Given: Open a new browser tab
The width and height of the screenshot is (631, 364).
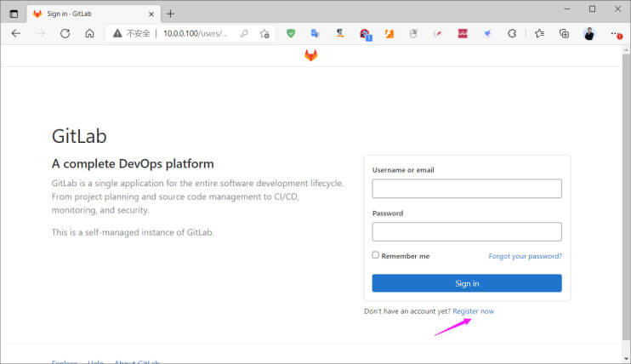Looking at the screenshot, I should coord(170,14).
